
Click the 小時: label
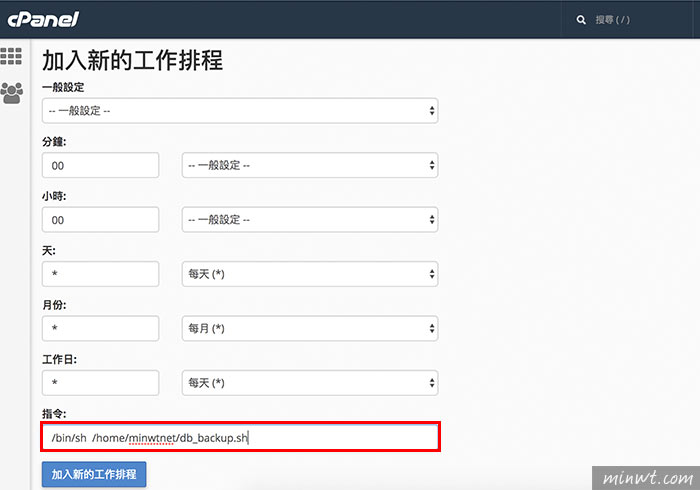click(54, 196)
